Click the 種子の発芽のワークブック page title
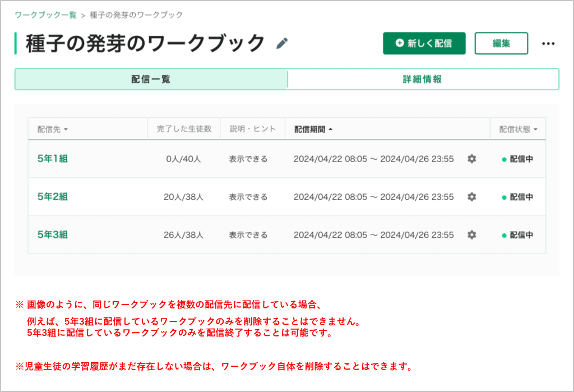 click(x=145, y=43)
